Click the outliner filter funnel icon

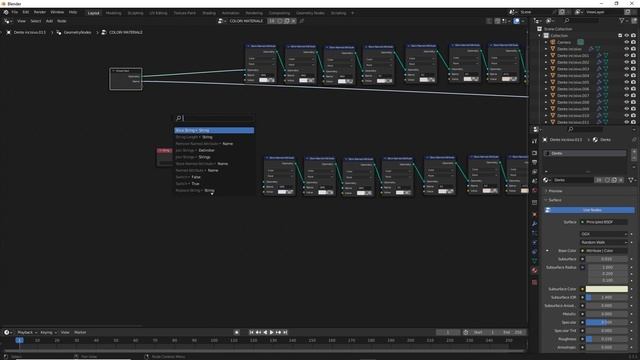tap(622, 20)
